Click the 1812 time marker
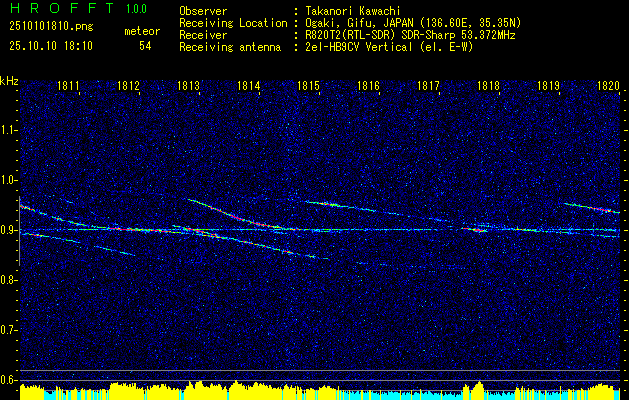629x400 pixels. pyautogui.click(x=128, y=86)
